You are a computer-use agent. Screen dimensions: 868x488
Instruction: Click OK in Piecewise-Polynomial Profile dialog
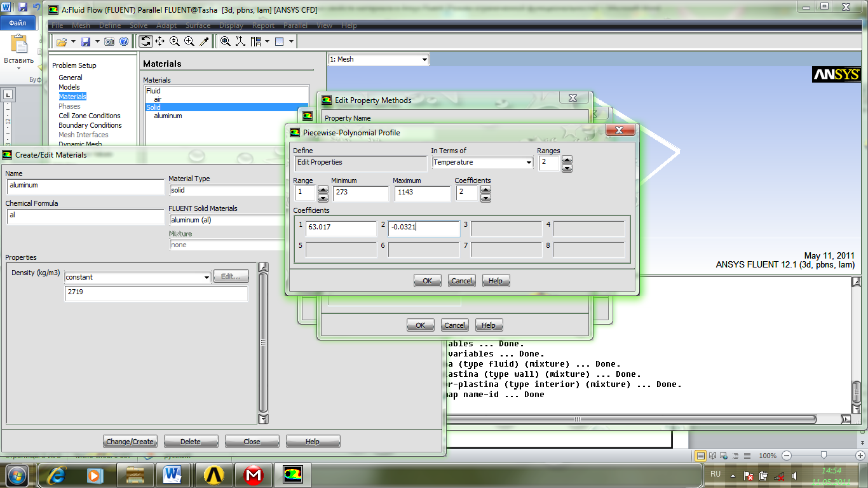coord(428,281)
